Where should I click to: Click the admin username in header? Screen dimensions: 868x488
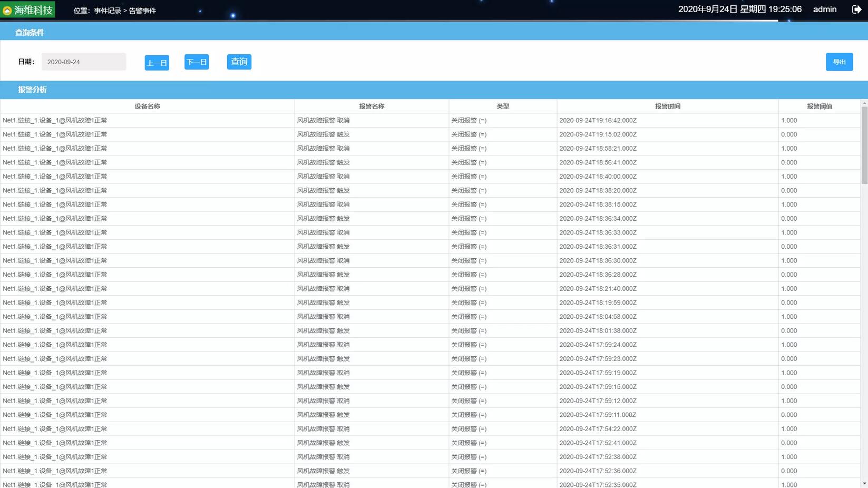coord(824,9)
